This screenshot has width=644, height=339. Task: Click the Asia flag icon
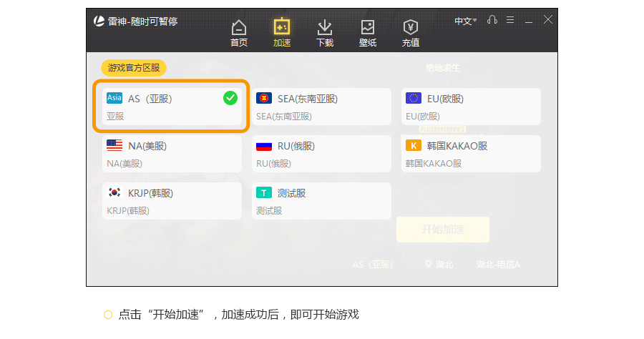tap(114, 98)
